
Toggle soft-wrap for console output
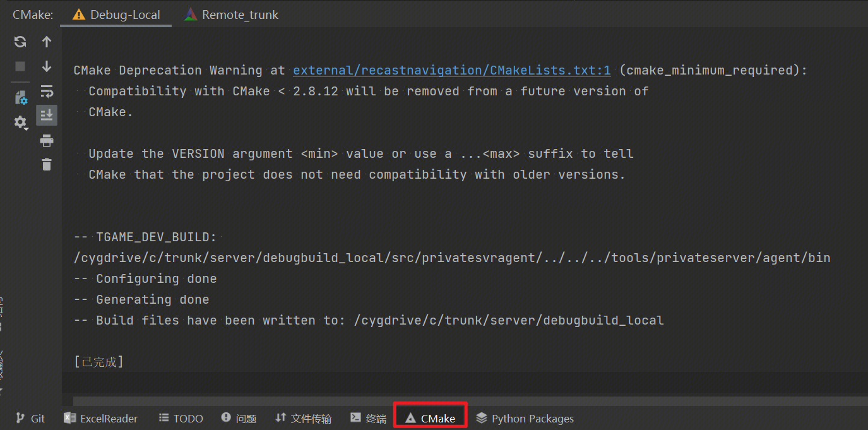[x=47, y=92]
